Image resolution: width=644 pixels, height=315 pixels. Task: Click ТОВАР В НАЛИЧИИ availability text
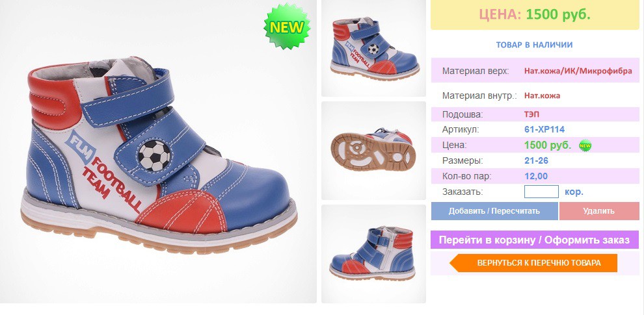point(534,45)
